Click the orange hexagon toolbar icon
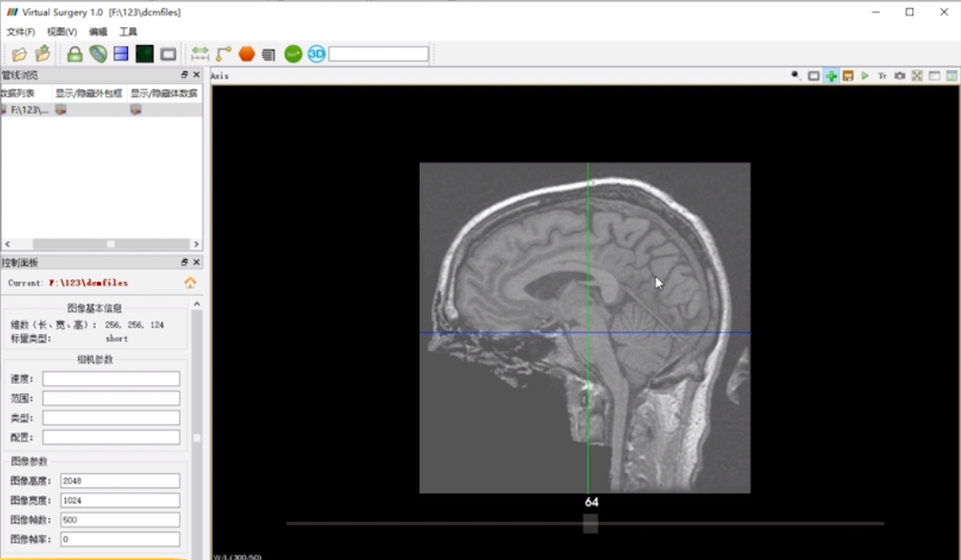Viewport: 961px width, 560px height. 247,54
